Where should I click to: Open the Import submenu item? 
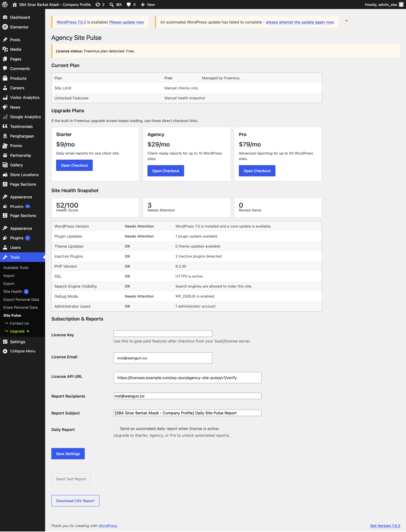click(x=9, y=276)
